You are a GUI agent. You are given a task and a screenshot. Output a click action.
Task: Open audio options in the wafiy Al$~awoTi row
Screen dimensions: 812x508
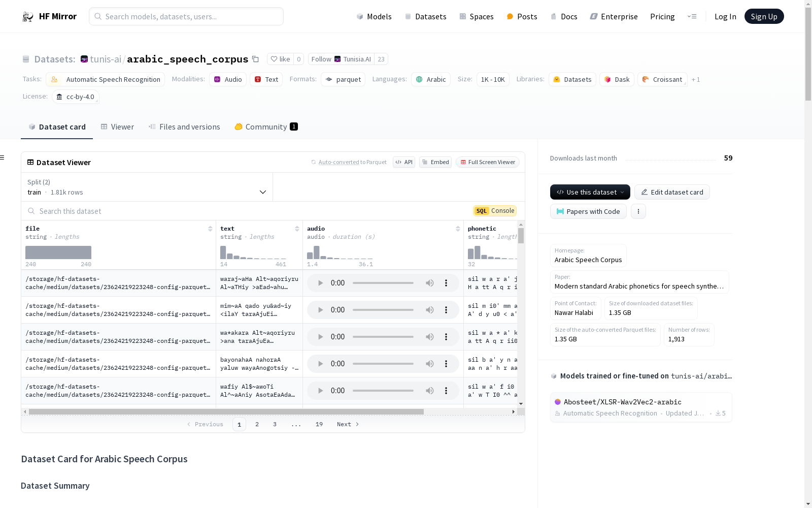[446, 391]
